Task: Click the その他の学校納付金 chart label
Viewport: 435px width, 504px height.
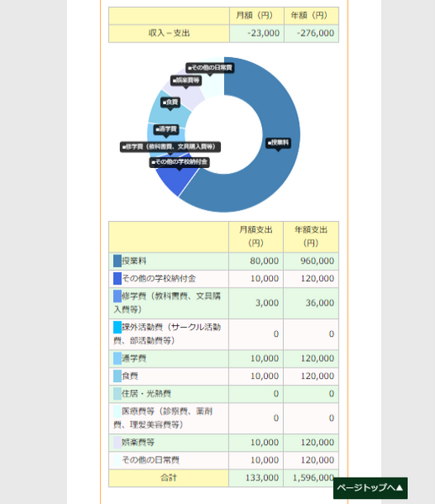Action: click(179, 162)
